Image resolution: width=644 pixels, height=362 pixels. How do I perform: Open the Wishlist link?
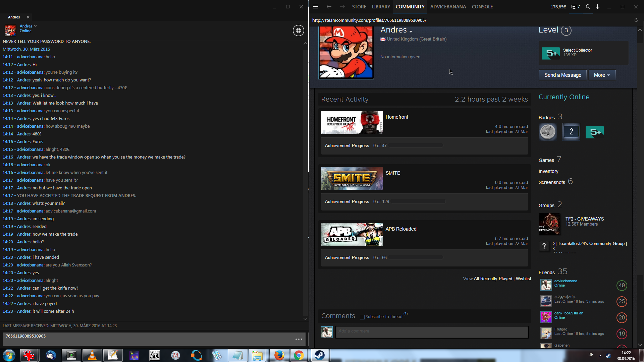point(523,279)
